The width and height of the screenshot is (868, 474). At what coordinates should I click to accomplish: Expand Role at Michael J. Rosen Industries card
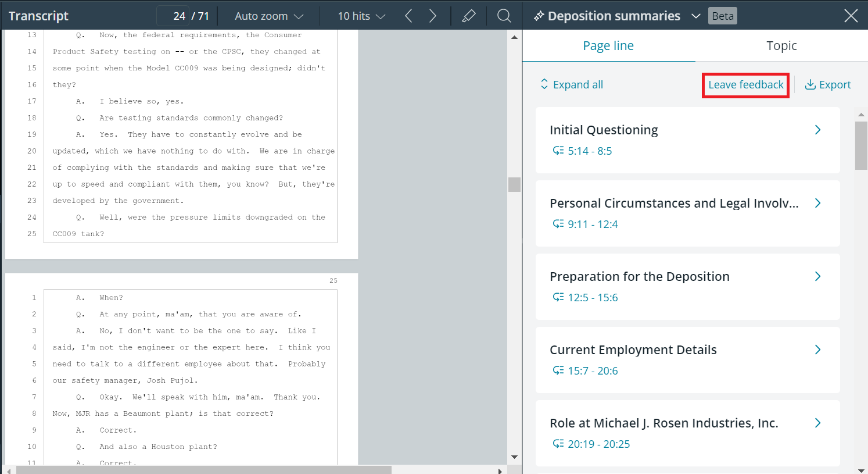tap(817, 423)
